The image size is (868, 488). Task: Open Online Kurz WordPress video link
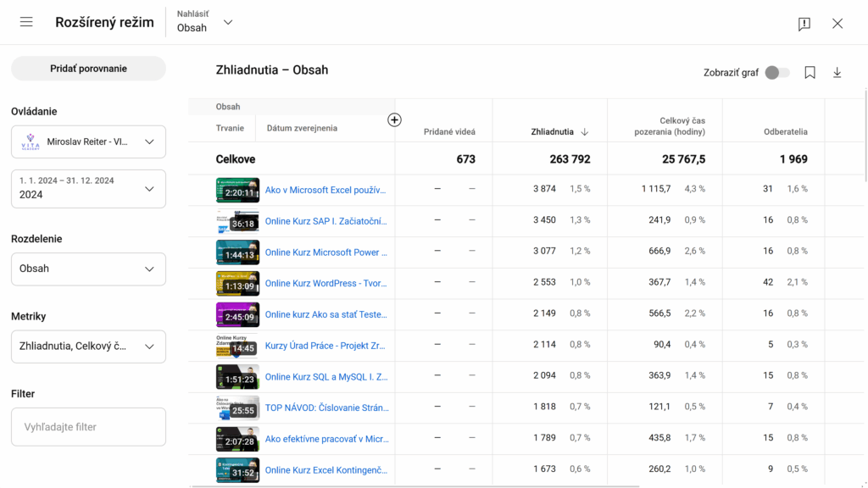[x=325, y=283]
